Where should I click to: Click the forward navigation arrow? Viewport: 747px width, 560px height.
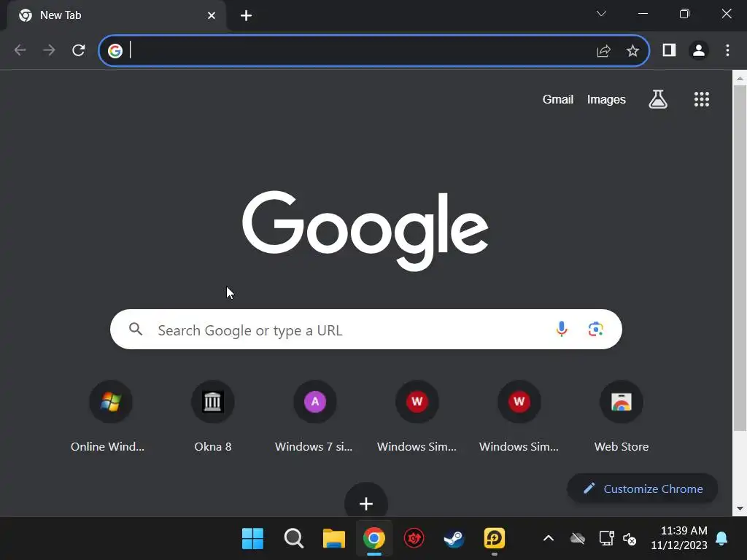tap(49, 50)
